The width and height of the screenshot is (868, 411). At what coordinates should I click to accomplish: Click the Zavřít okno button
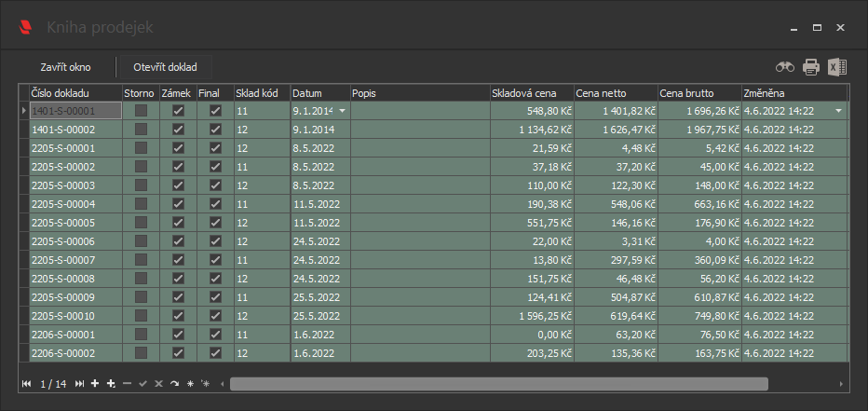65,67
